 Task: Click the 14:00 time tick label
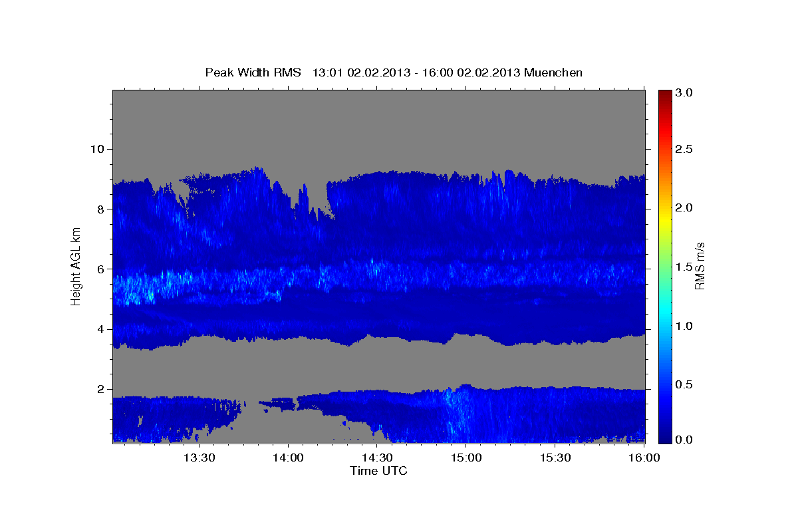[x=288, y=458]
